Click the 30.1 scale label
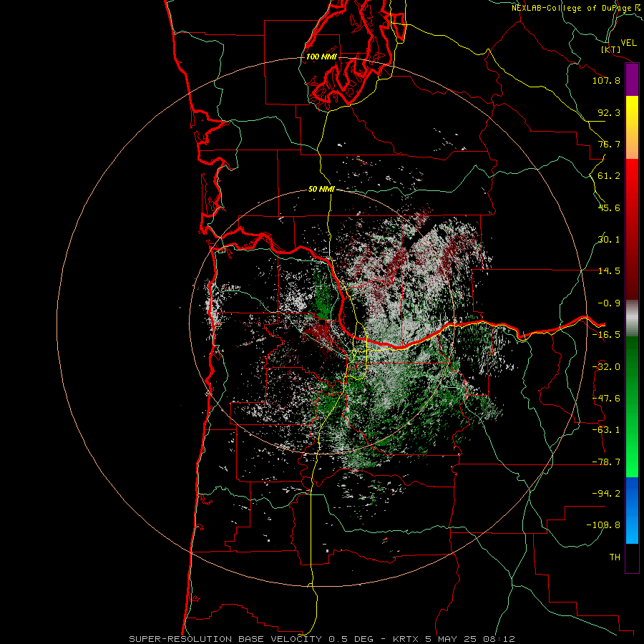 click(x=609, y=240)
